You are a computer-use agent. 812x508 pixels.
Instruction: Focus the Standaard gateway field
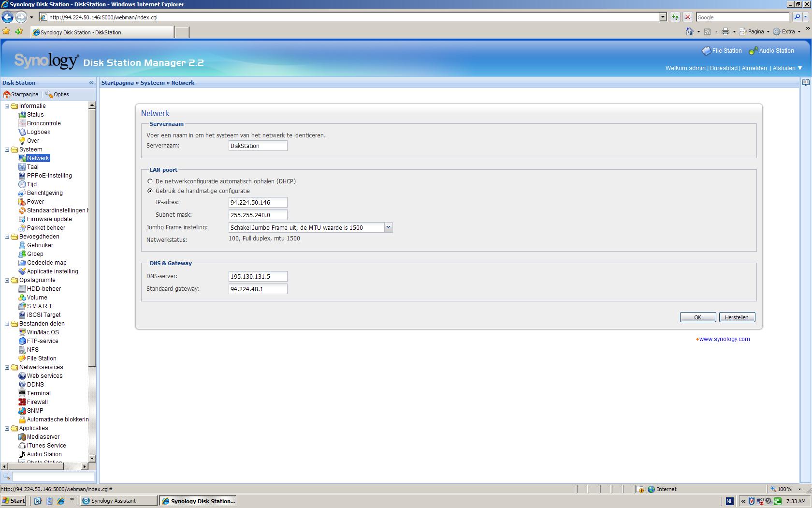click(x=258, y=289)
